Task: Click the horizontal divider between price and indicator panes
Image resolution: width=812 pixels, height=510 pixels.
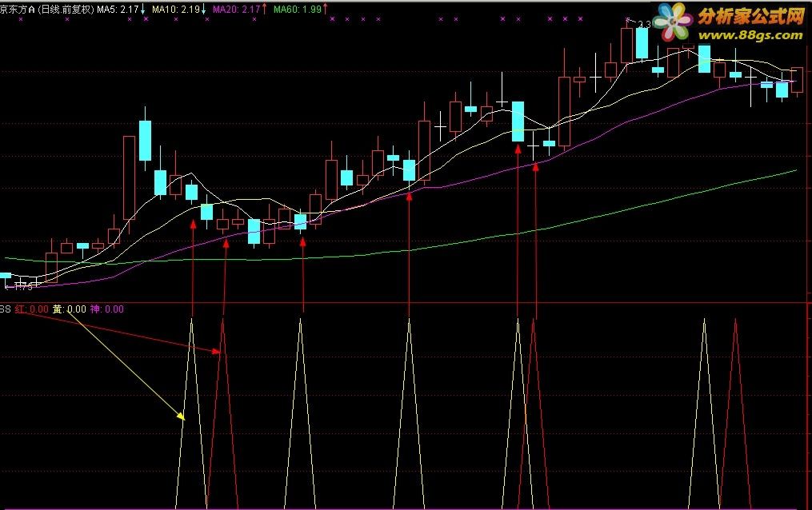Action: 404,303
